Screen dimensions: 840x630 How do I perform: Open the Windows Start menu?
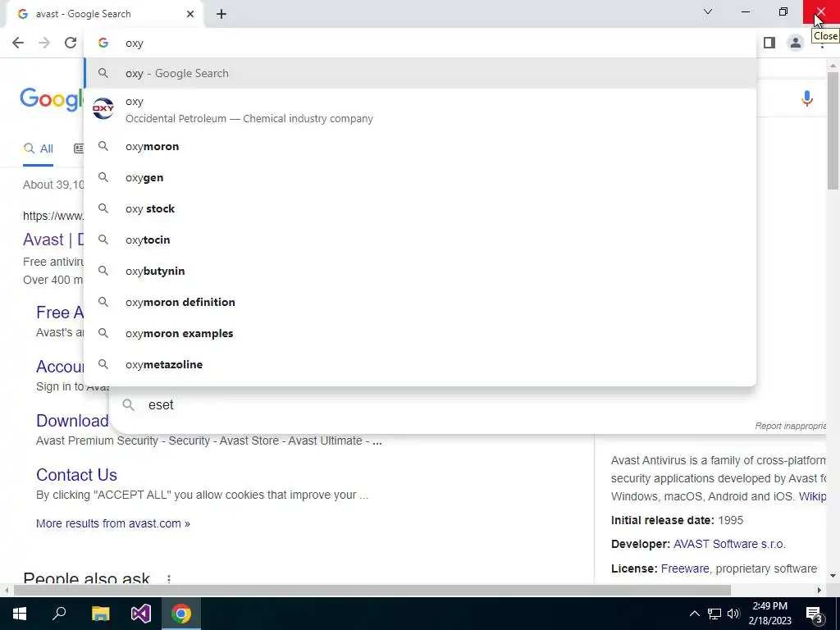coord(20,614)
